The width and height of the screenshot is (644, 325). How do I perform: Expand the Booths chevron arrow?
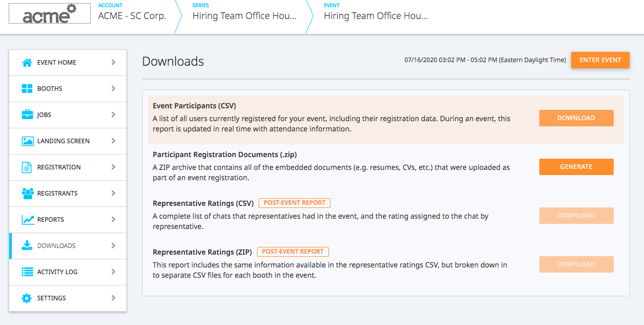[x=113, y=89]
